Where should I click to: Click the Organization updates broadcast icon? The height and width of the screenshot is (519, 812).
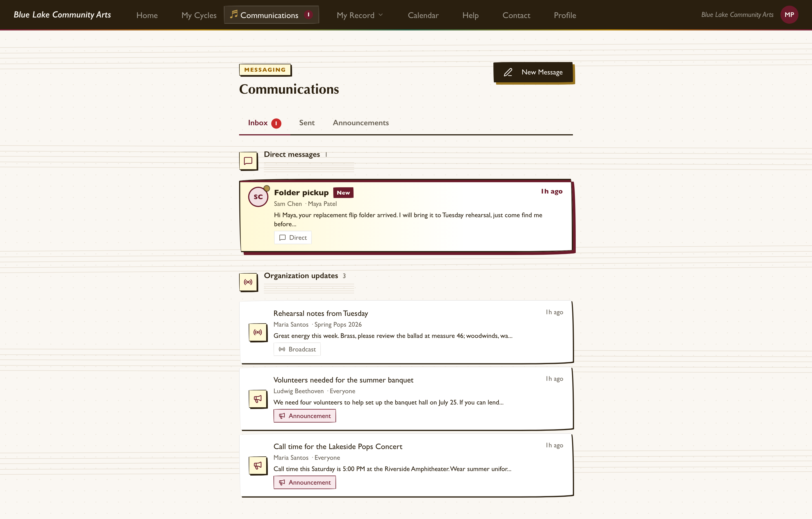coord(248,282)
